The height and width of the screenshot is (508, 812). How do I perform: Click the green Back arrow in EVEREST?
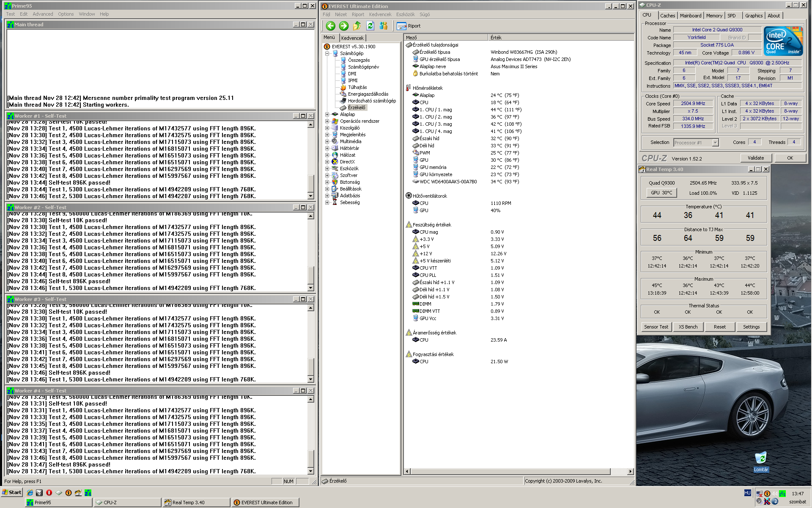[330, 26]
